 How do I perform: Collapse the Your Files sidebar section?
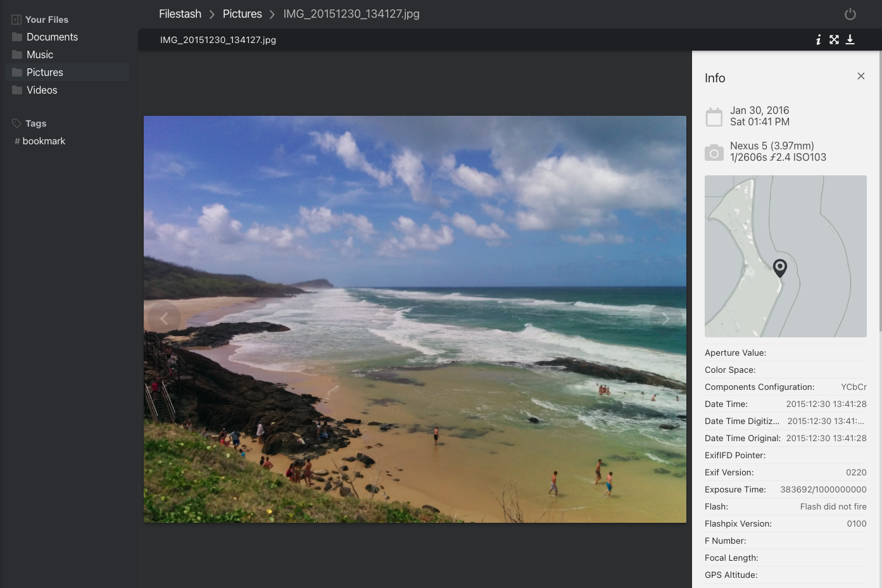[16, 20]
